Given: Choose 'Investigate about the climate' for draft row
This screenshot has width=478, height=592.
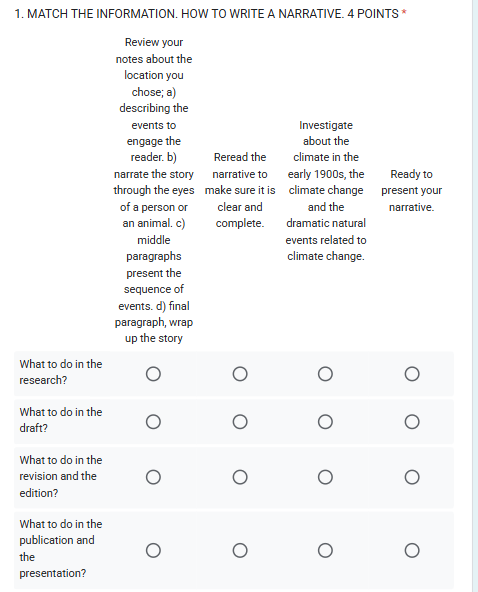Looking at the screenshot, I should click(x=325, y=422).
